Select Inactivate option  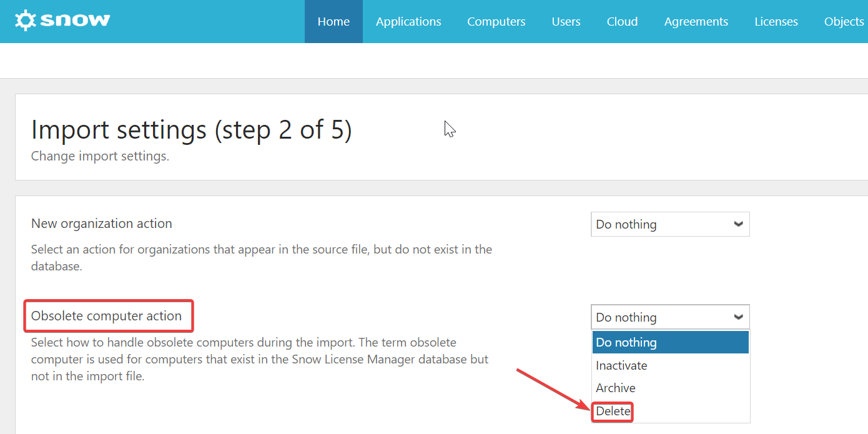670,365
